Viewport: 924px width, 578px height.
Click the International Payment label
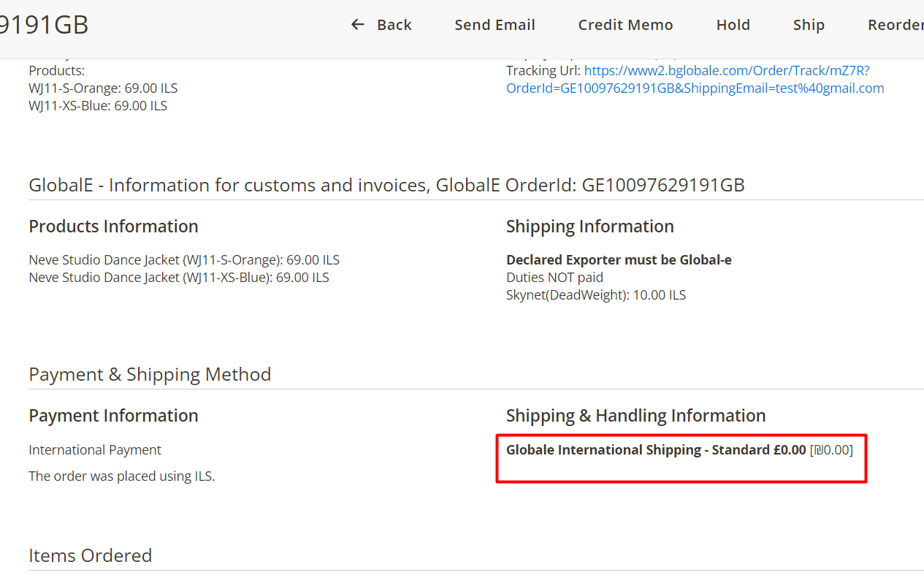coord(94,449)
